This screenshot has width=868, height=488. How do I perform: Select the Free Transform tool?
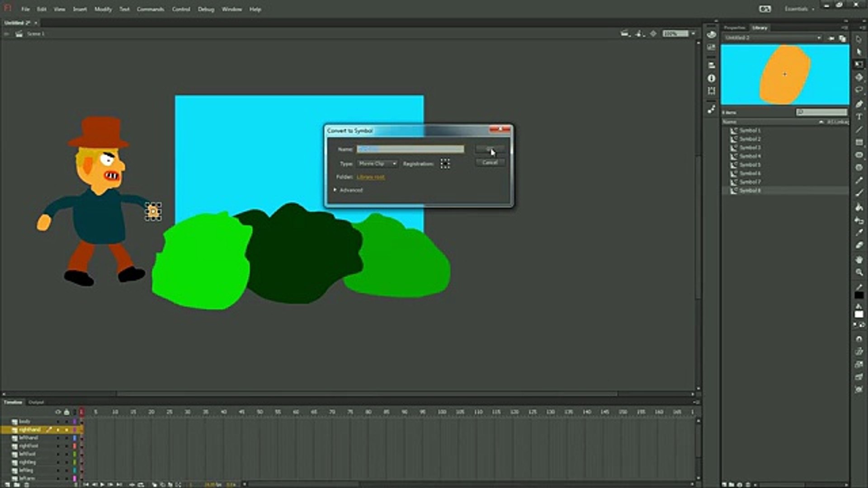pyautogui.click(x=859, y=64)
